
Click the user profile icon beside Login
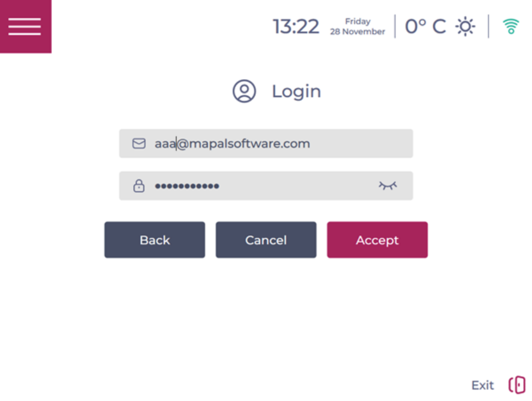point(244,91)
